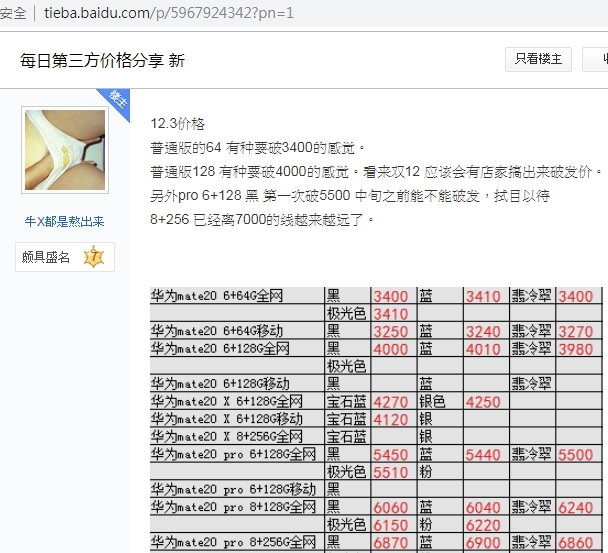Screen dimensions: 608x553
Task: Click the price 6220 for 粉
Action: [x=483, y=525]
